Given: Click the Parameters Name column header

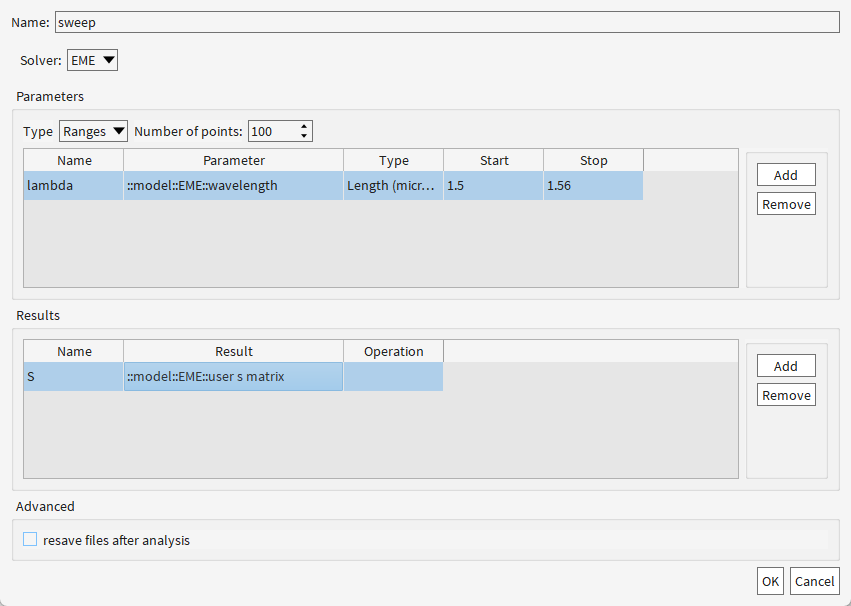Looking at the screenshot, I should [74, 161].
